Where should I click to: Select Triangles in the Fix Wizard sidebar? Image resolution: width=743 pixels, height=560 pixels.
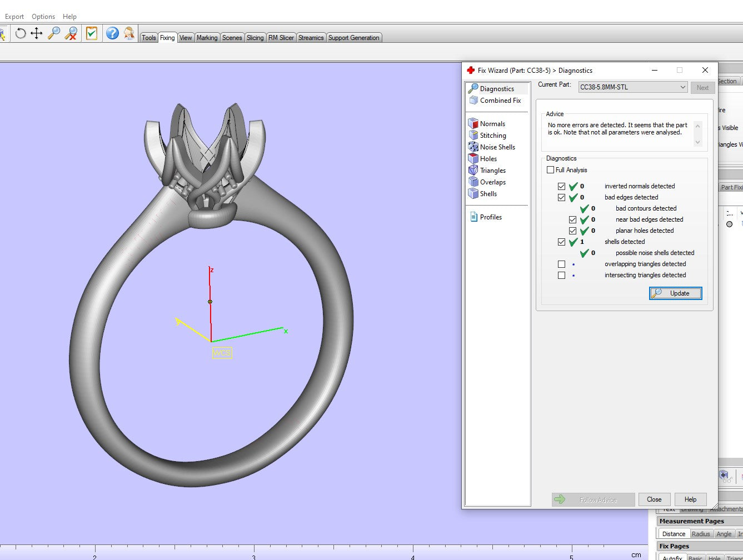[492, 171]
